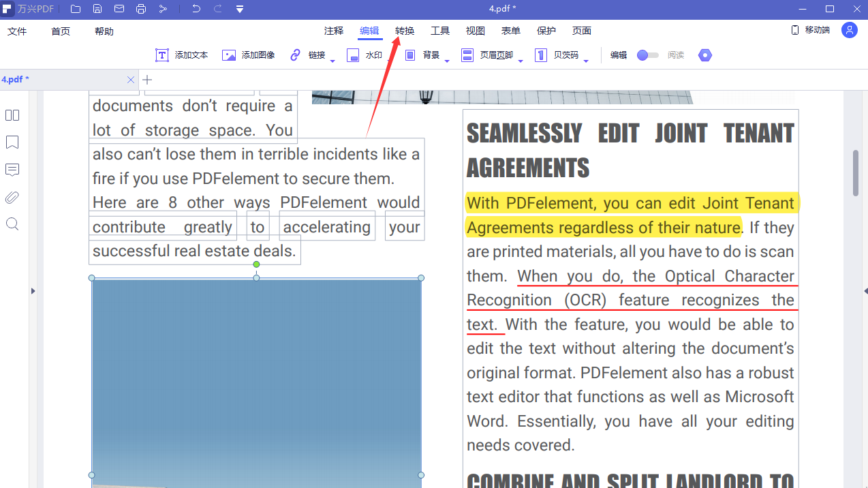Image resolution: width=868 pixels, height=488 pixels.
Task: Open the 工具 tab
Action: (440, 31)
